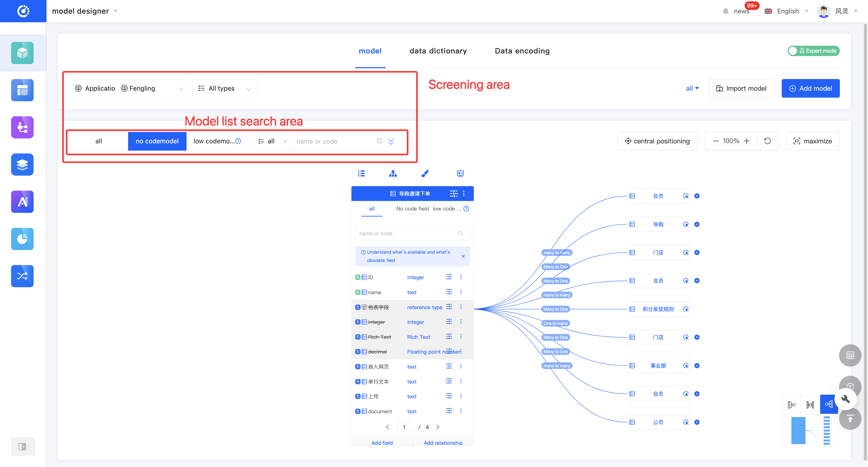
Task: Select the 'No code field' filter
Action: point(412,208)
